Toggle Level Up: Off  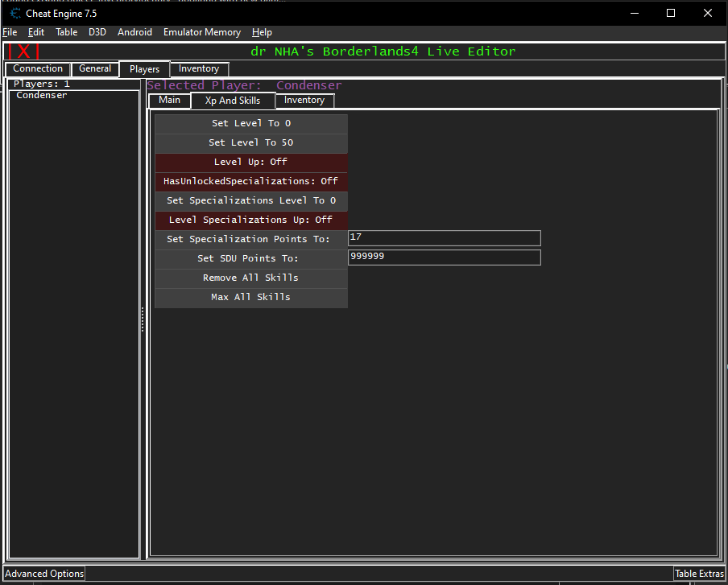(251, 162)
